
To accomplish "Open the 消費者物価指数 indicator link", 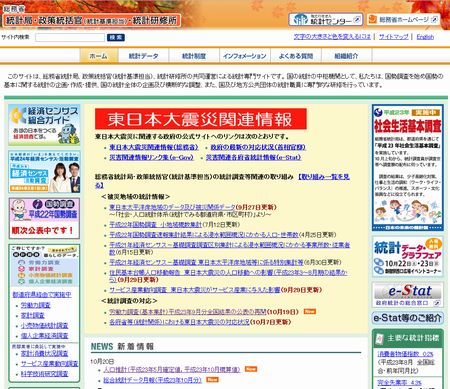I will coord(405,354).
